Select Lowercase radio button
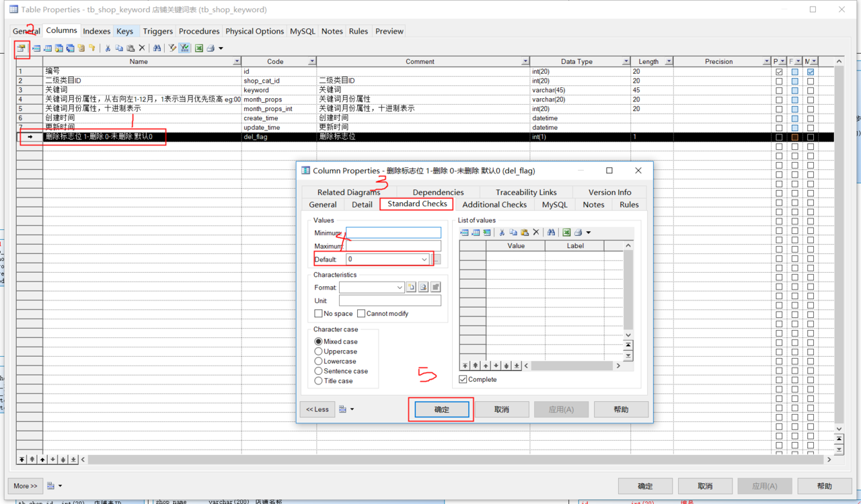 click(x=319, y=362)
